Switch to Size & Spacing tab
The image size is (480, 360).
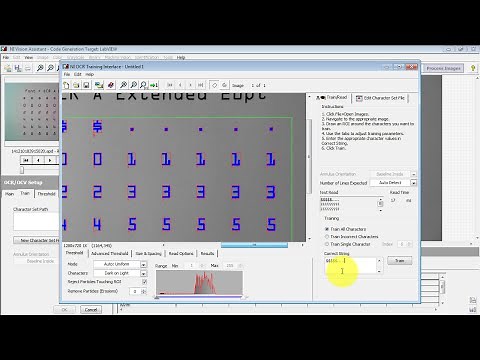[x=148, y=254]
